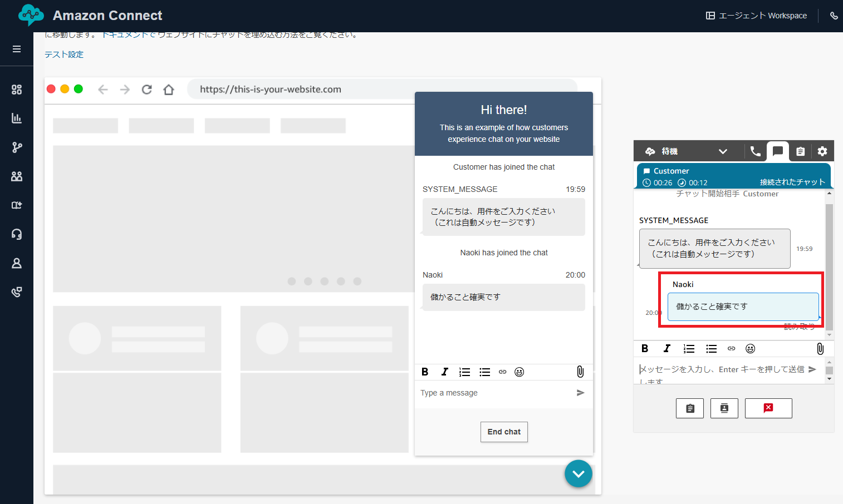Toggle bold in the agent CCP editor
The image size is (843, 504).
[x=645, y=349]
